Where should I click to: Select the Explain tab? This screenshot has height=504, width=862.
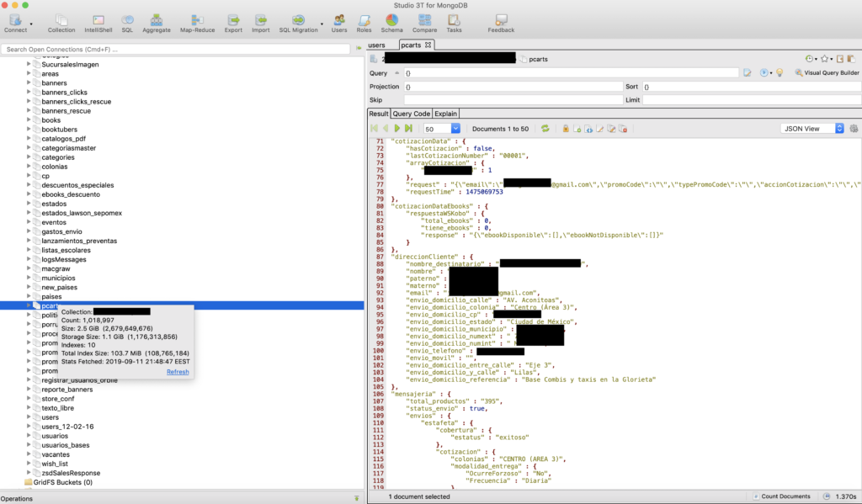point(445,114)
